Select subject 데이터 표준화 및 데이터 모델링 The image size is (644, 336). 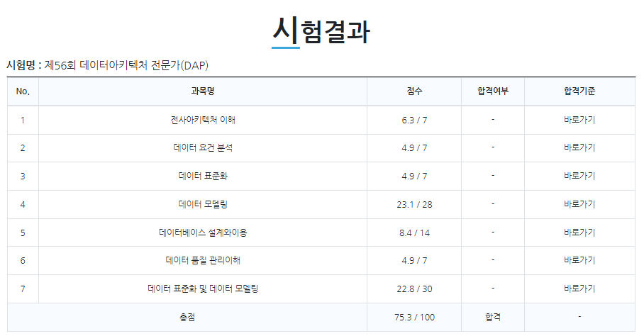pyautogui.click(x=203, y=289)
